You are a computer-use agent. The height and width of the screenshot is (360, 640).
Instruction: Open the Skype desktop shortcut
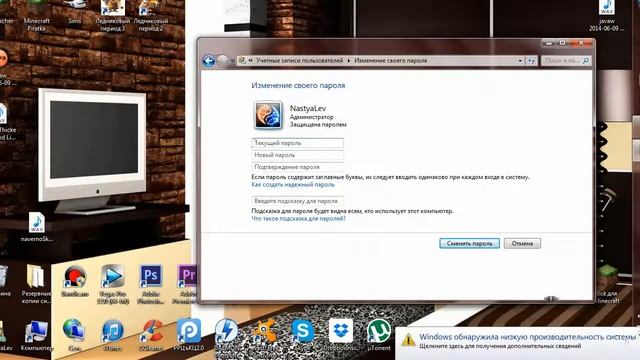tap(302, 331)
